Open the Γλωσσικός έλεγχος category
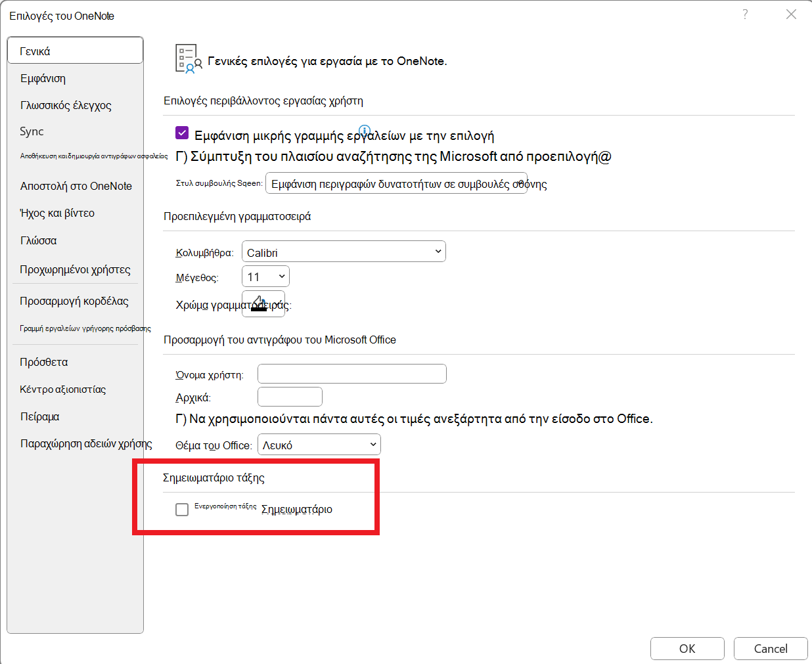The width and height of the screenshot is (812, 664). click(x=66, y=105)
